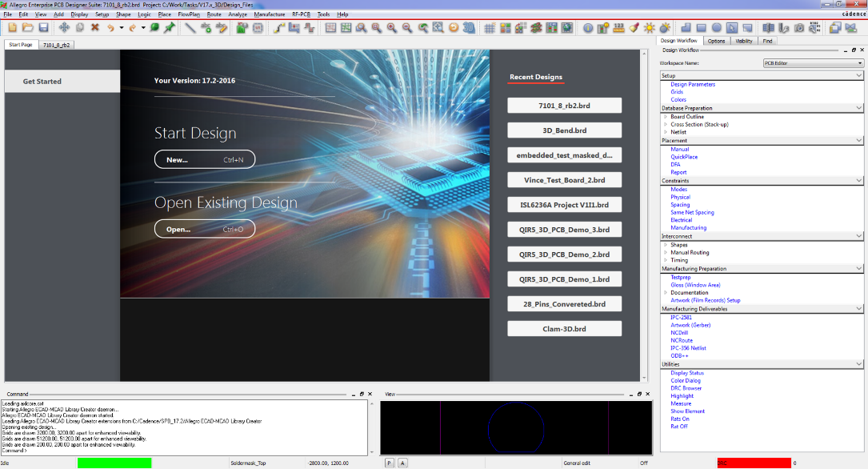The width and height of the screenshot is (868, 469).
Task: Click the DRC Browser link
Action: (x=686, y=388)
